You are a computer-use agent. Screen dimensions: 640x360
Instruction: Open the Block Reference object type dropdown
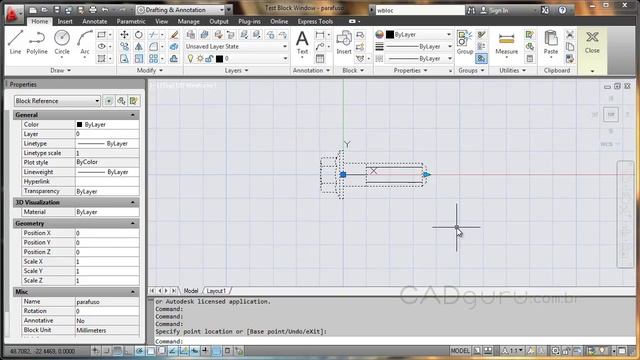[57, 101]
